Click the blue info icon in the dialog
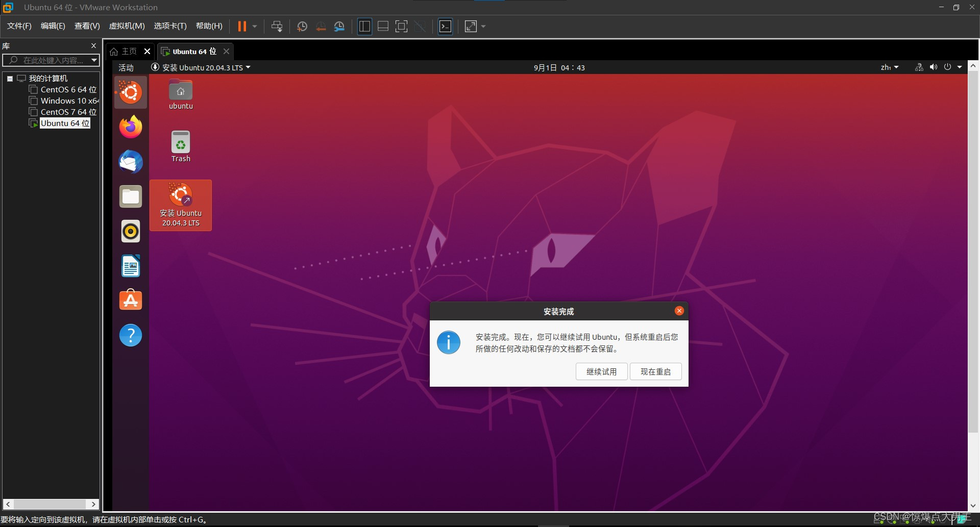This screenshot has width=980, height=527. [449, 342]
